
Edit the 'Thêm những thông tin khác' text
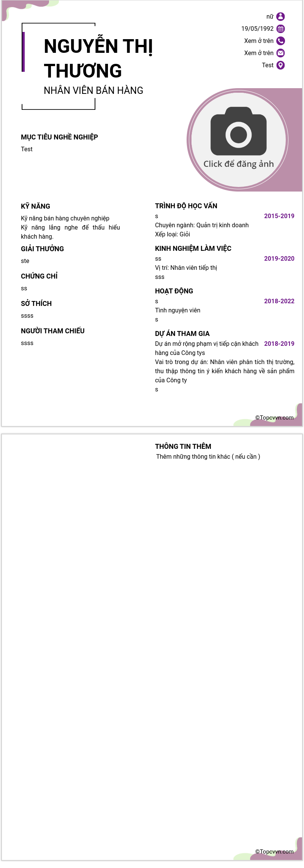[x=208, y=456]
